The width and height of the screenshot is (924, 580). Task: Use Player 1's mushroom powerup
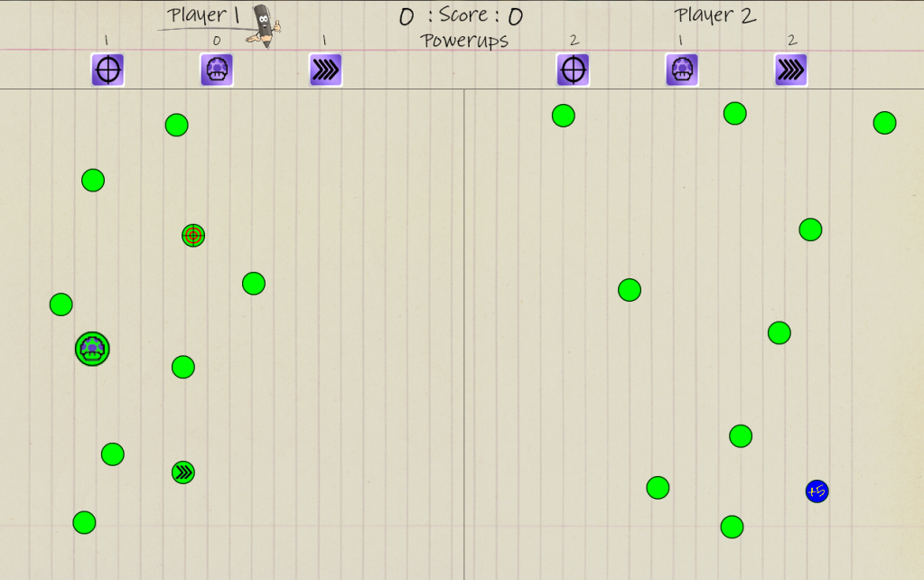217,70
